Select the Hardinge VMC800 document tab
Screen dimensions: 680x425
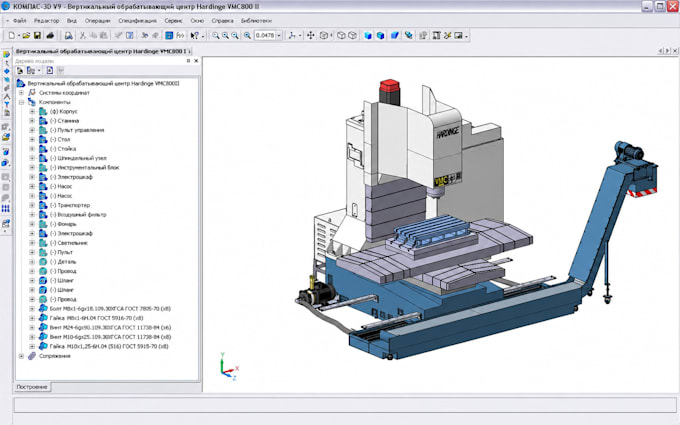(x=102, y=51)
